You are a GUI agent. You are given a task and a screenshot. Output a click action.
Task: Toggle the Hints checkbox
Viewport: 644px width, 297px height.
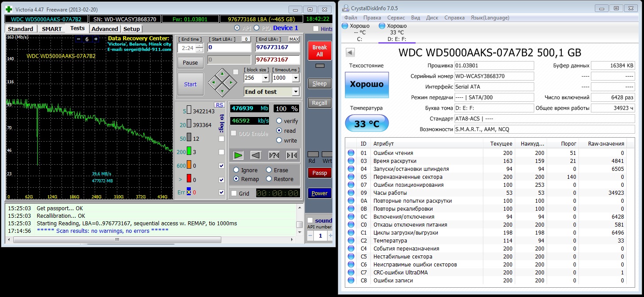pos(316,29)
